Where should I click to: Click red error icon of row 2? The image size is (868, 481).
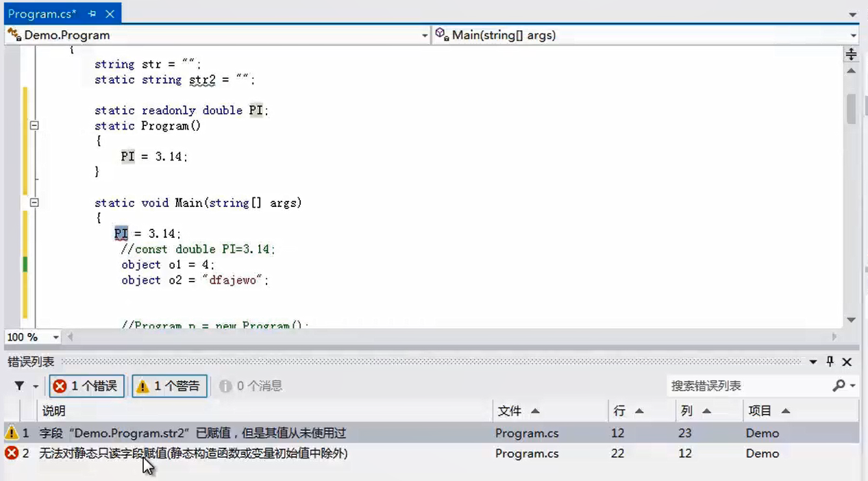coord(11,454)
